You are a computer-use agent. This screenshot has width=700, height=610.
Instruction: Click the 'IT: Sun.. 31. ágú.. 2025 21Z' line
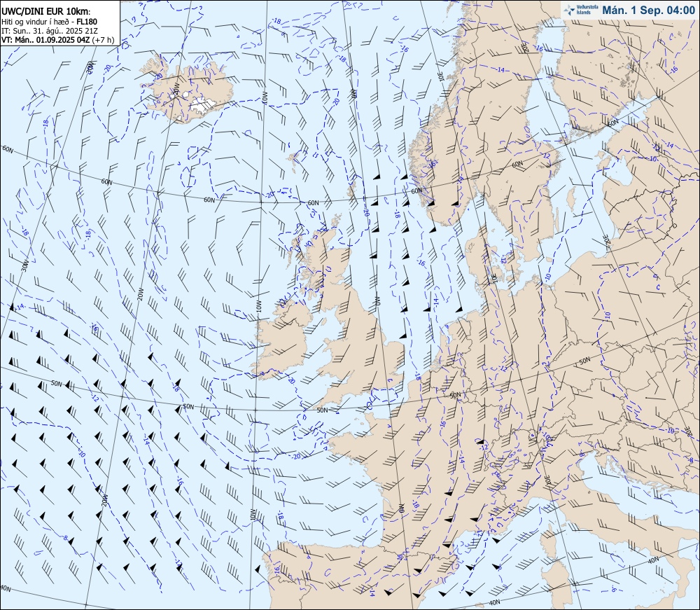point(50,31)
